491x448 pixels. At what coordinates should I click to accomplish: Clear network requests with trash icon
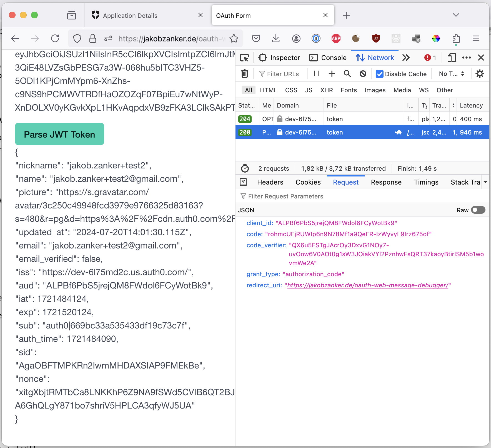point(245,74)
